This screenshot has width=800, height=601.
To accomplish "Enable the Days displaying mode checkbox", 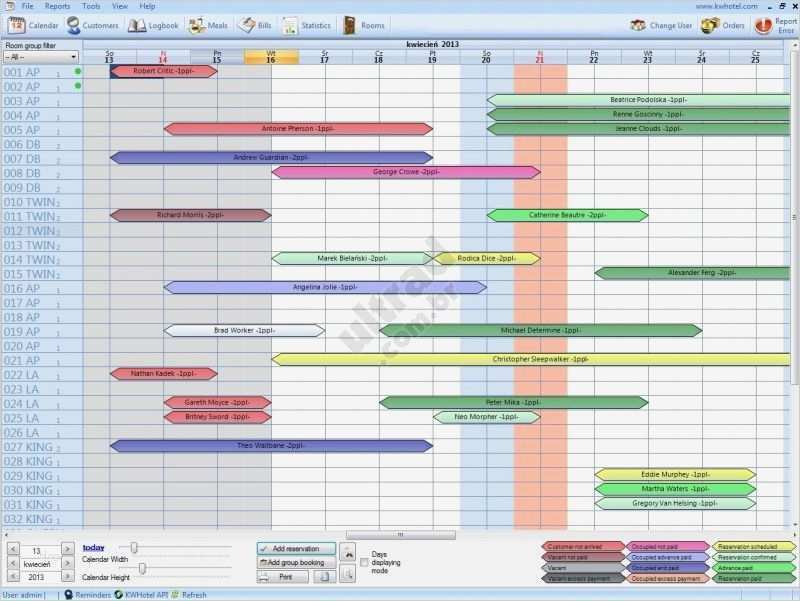I will pyautogui.click(x=364, y=564).
